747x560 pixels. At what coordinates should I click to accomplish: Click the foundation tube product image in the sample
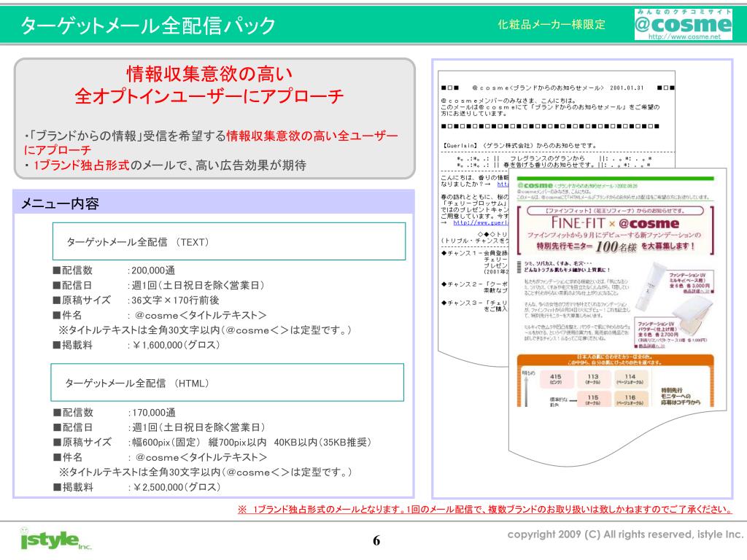click(x=651, y=286)
